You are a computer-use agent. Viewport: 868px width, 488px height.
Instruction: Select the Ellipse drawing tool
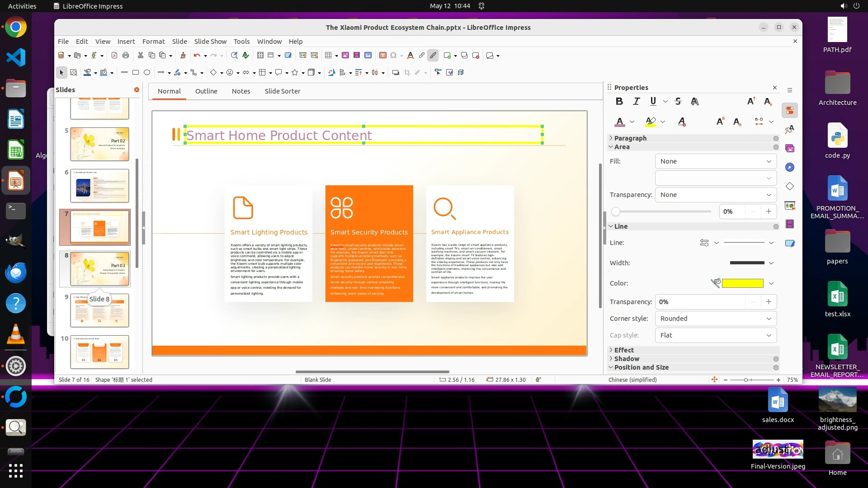pos(147,72)
